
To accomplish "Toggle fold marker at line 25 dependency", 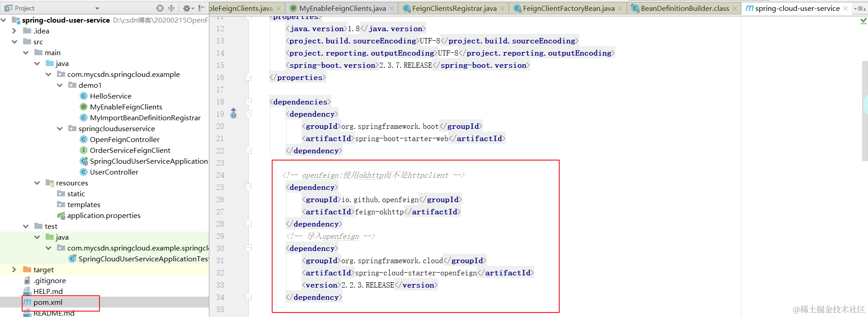I will [x=248, y=187].
